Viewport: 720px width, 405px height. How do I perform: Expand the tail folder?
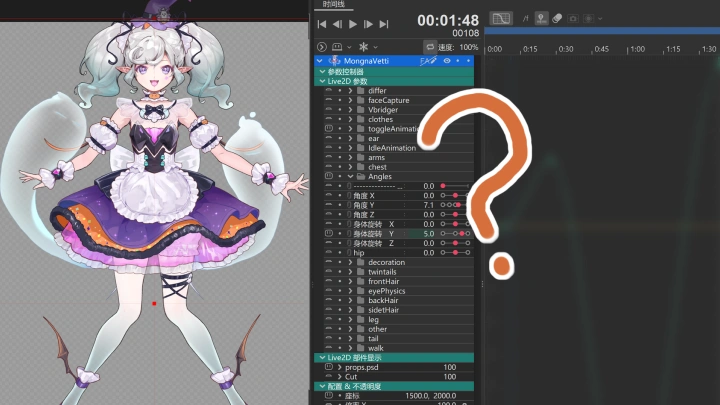coord(350,339)
